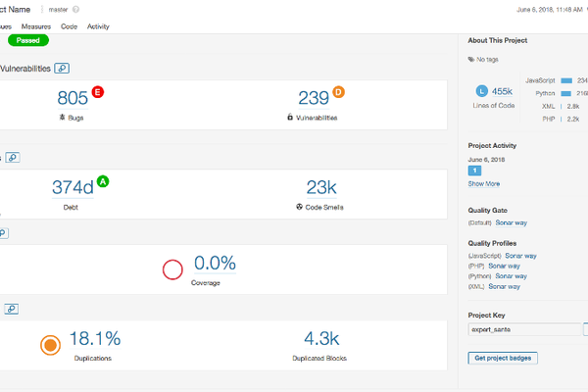Click the green A maintainability rating badge

[x=103, y=181]
